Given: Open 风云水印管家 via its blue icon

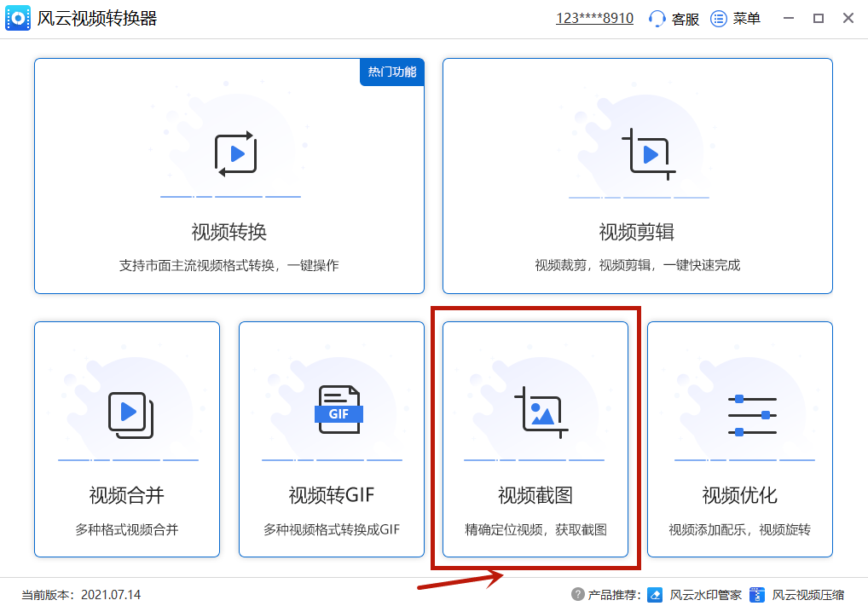Looking at the screenshot, I should [654, 594].
